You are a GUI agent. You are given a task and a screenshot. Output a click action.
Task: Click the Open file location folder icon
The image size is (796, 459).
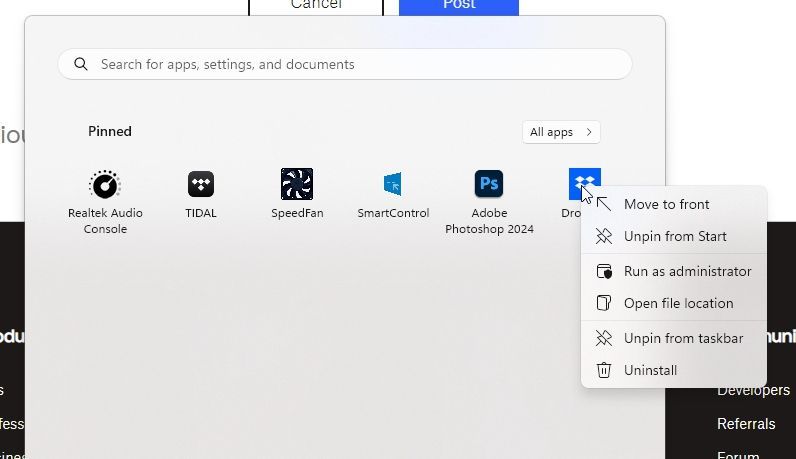pyautogui.click(x=604, y=303)
